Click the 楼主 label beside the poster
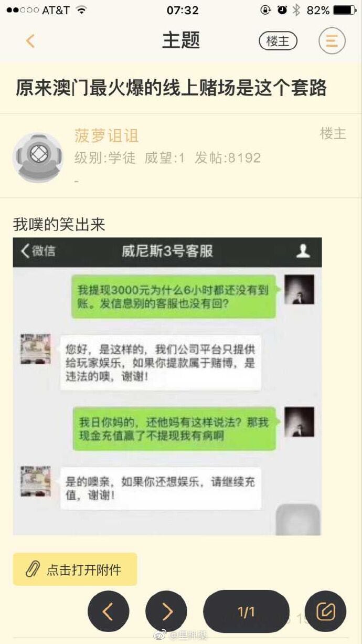Screen dimensions: 362x644 tap(333, 134)
